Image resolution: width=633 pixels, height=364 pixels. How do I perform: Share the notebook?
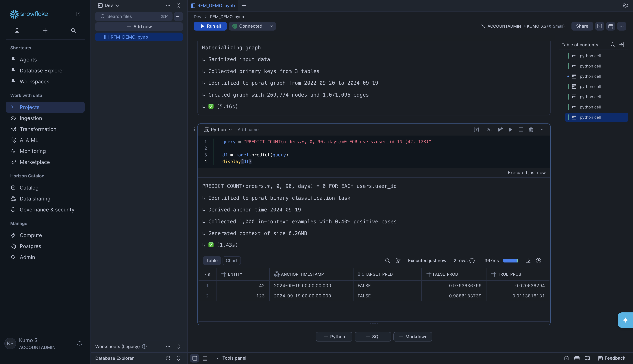582,26
